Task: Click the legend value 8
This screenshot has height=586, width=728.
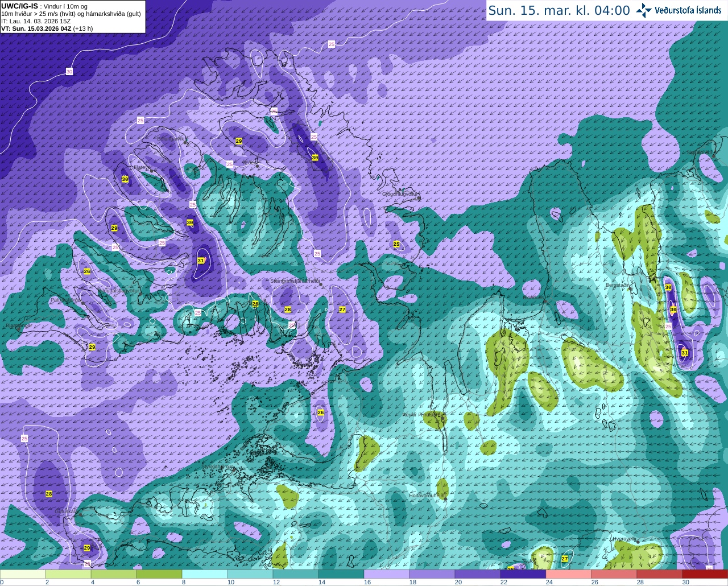Action: [183, 582]
